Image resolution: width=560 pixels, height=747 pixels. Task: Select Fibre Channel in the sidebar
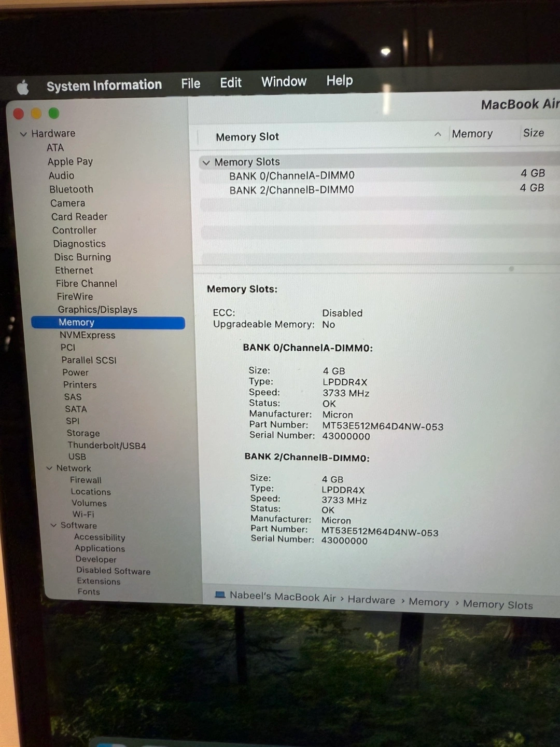(x=87, y=284)
